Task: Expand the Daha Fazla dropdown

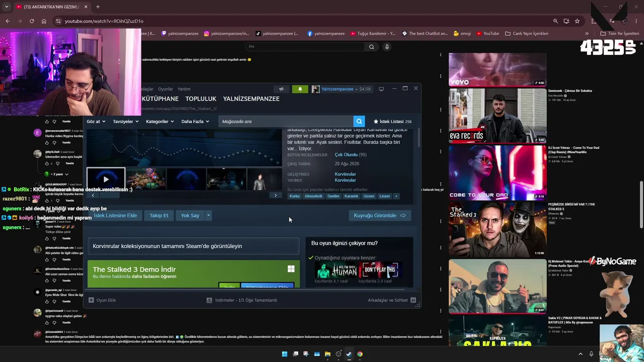Action: point(195,121)
